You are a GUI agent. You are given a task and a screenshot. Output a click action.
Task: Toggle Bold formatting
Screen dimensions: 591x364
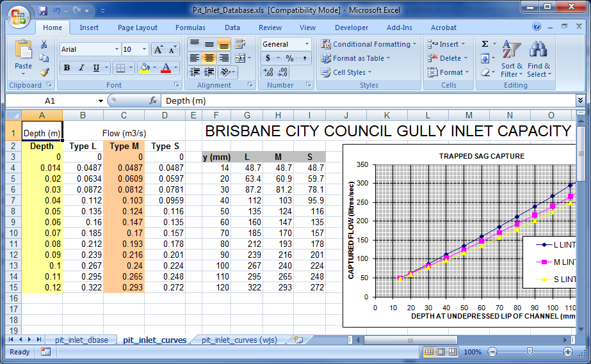67,68
